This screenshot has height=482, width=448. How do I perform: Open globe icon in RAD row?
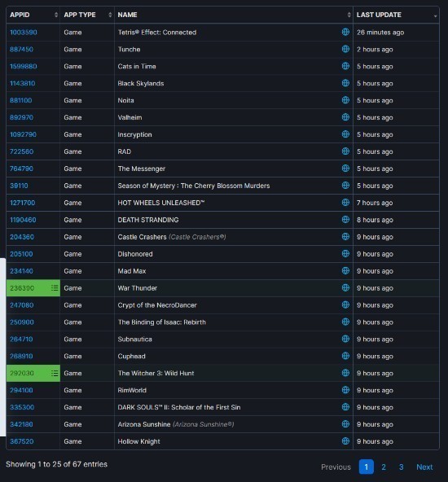345,151
